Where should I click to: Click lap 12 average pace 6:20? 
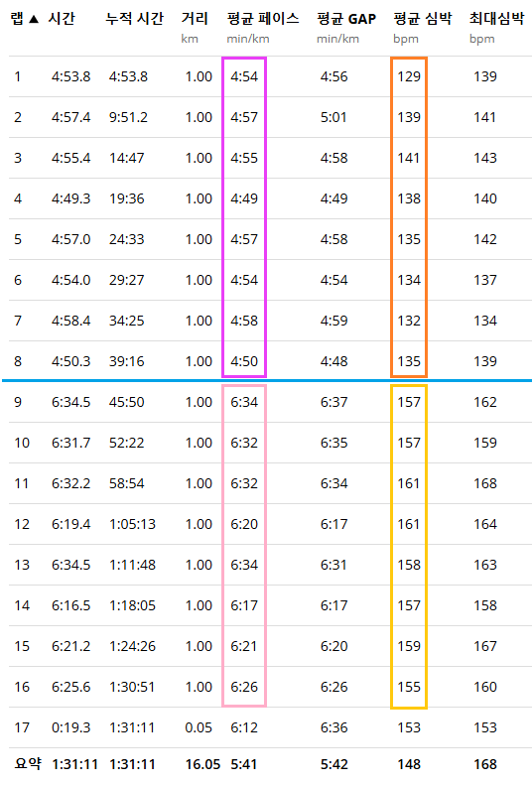coord(244,524)
